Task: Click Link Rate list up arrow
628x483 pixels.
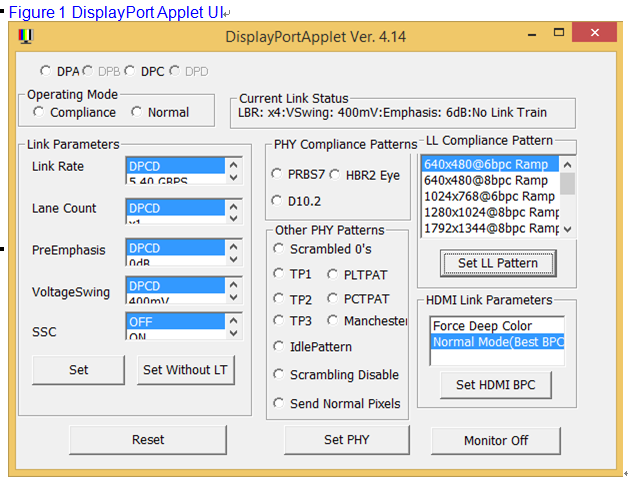Action: coord(234,165)
